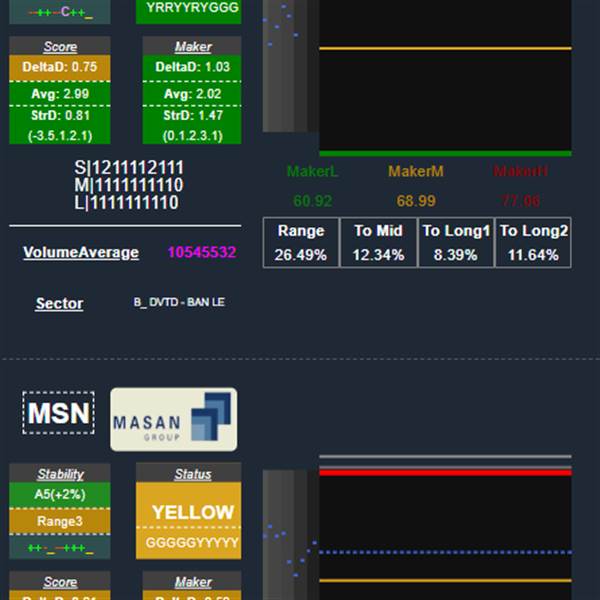Click the 'M|1111111110' row

[x=129, y=185]
